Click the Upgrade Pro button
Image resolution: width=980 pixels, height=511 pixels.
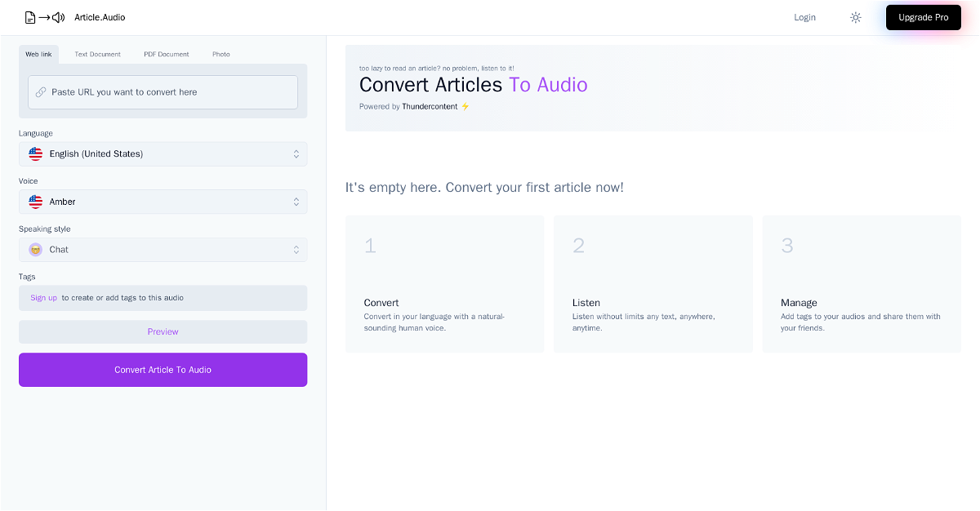pyautogui.click(x=923, y=17)
